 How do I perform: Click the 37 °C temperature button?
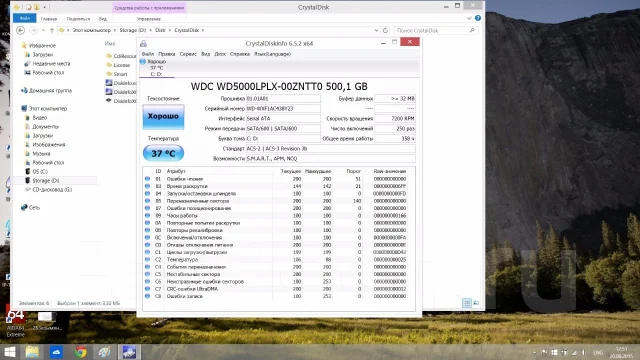(163, 153)
